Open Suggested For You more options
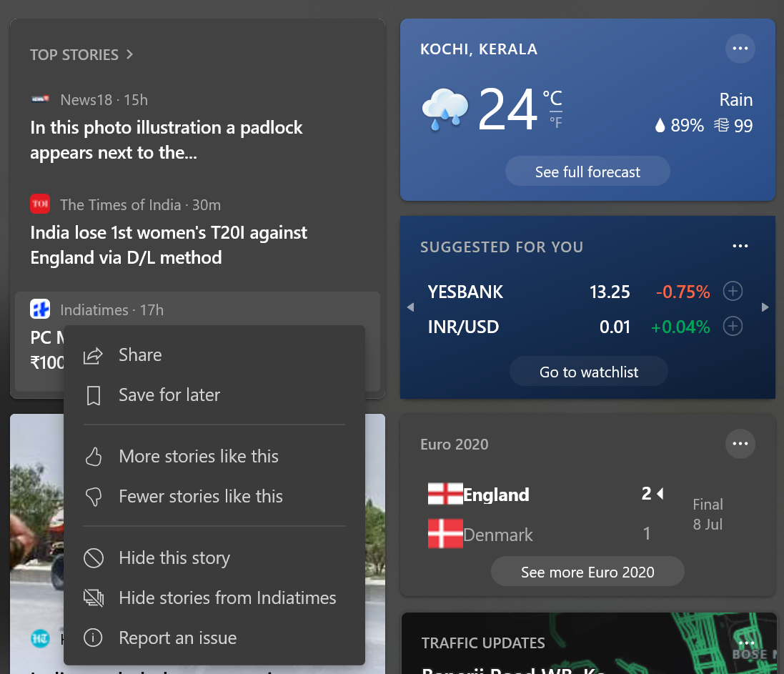The width and height of the screenshot is (784, 674). 740,246
